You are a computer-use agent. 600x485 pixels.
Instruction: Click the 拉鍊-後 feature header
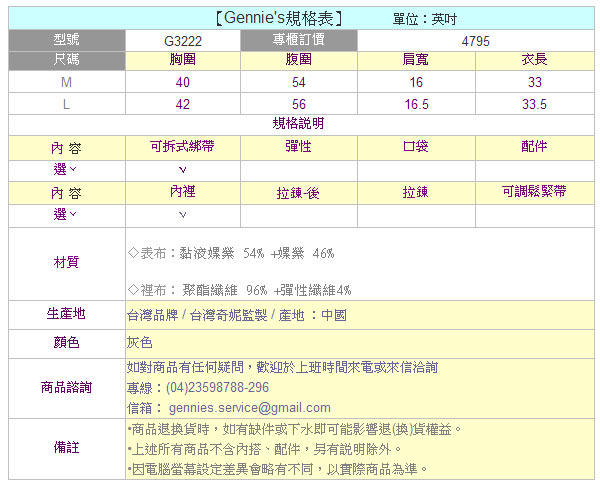pyautogui.click(x=298, y=193)
